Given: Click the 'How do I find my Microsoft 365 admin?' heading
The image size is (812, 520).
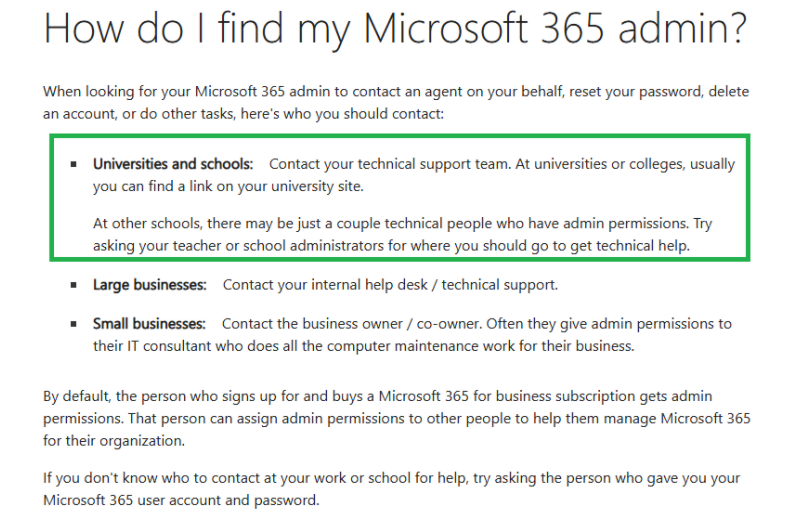Looking at the screenshot, I should pos(395,28).
